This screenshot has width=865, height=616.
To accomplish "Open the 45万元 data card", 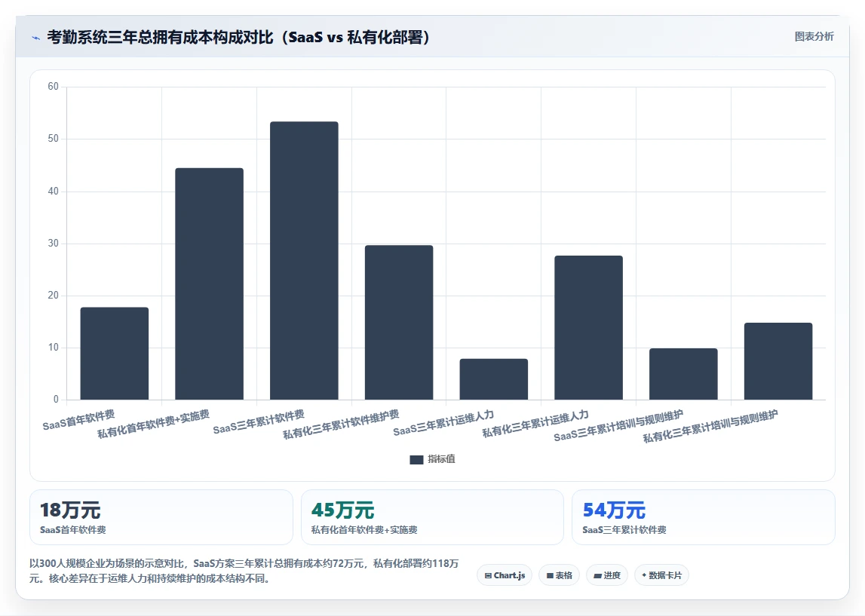I will tap(432, 517).
